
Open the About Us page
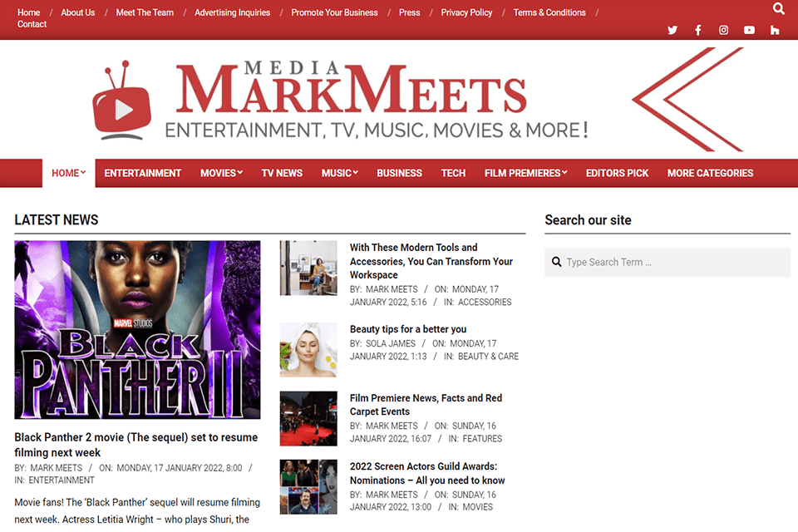click(x=78, y=12)
